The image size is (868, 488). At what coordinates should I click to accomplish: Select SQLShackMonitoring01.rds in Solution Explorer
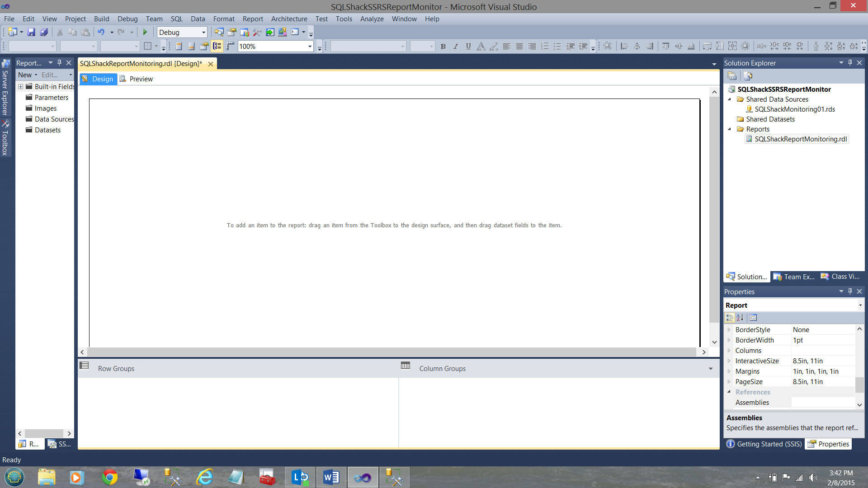click(794, 109)
